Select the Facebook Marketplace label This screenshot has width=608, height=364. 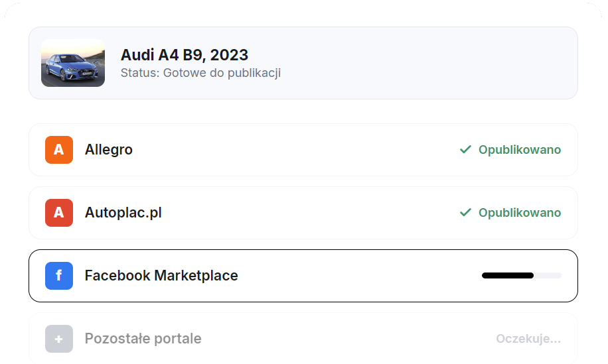[x=161, y=276]
